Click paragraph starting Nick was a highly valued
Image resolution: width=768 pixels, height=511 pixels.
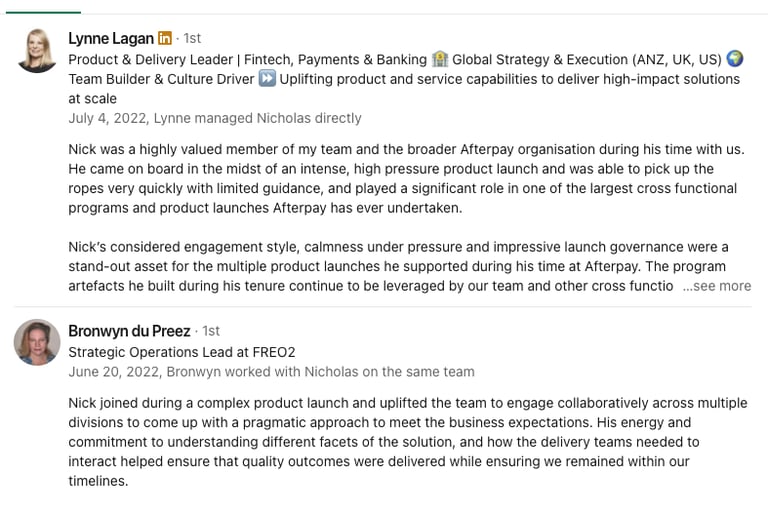tap(407, 179)
